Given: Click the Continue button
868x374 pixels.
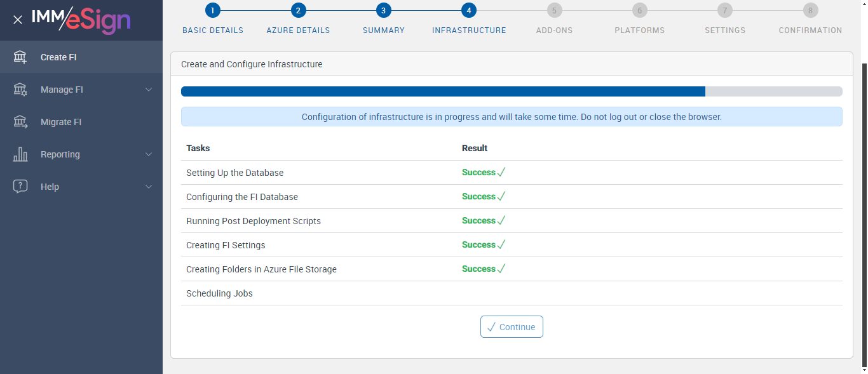Looking at the screenshot, I should point(512,327).
